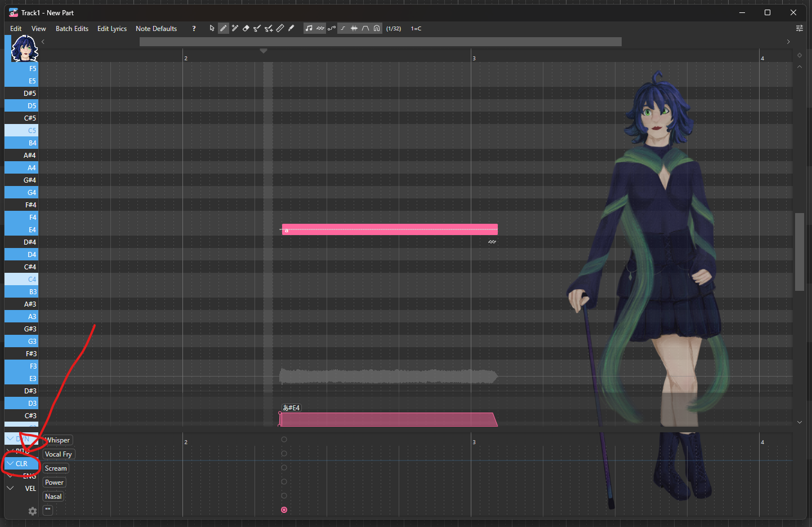Toggle note snap arch icon
The width and height of the screenshot is (812, 527).
(x=377, y=28)
